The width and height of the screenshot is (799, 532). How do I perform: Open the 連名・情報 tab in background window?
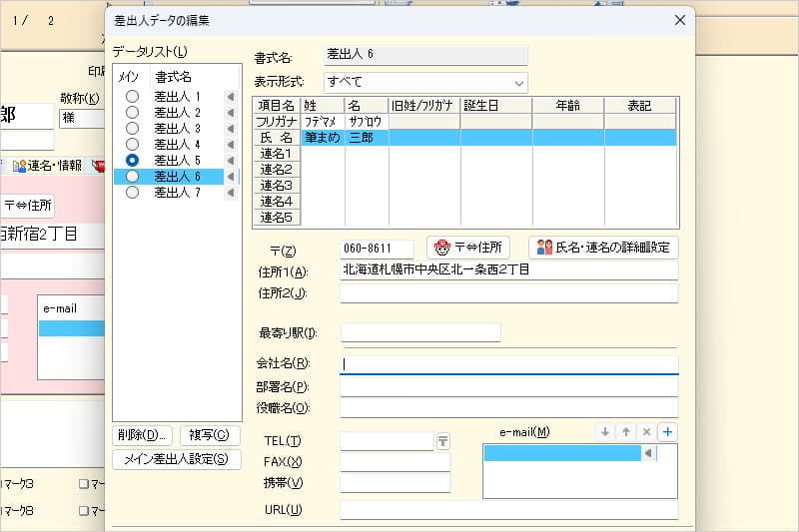pyautogui.click(x=47, y=166)
